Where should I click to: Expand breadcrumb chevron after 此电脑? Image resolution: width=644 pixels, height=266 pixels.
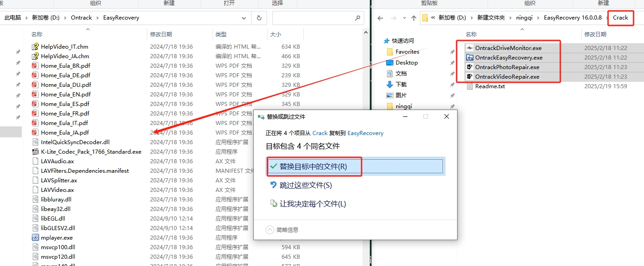tap(27, 18)
